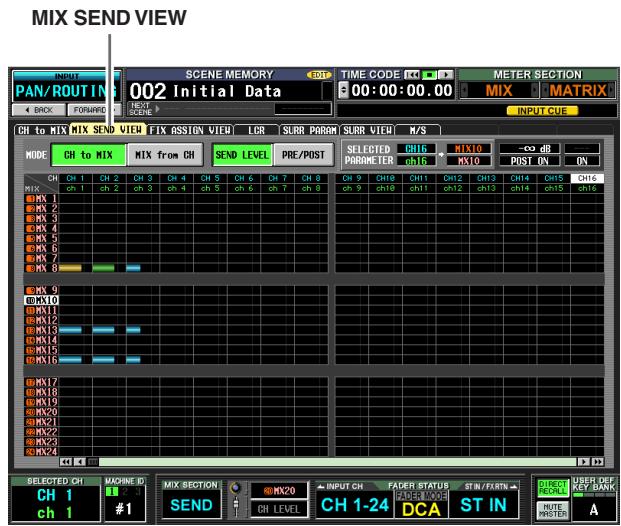The width and height of the screenshot is (621, 526).
Task: Select MATRIX in the meter section
Action: [x=577, y=91]
